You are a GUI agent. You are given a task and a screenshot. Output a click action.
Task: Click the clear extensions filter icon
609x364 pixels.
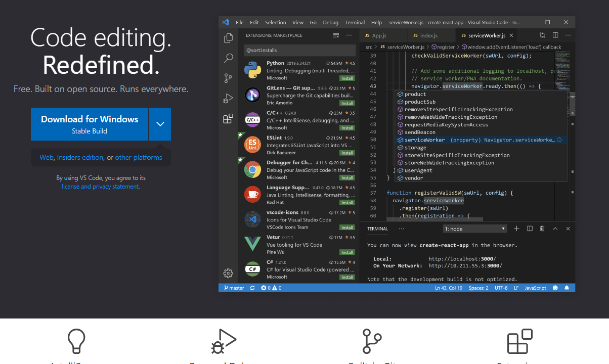336,35
